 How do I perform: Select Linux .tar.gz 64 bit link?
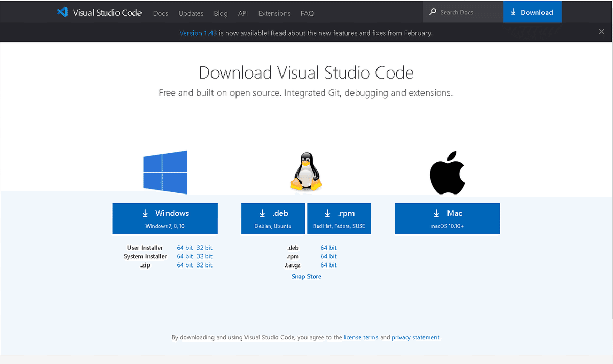pyautogui.click(x=328, y=265)
